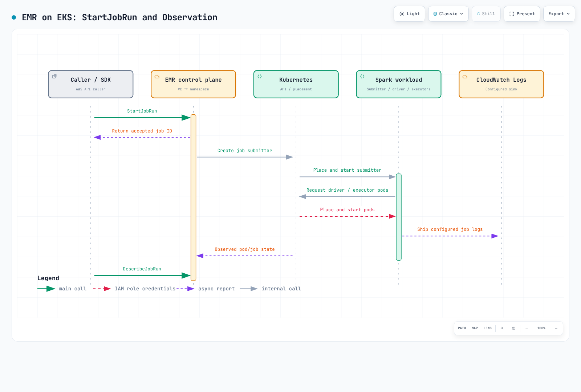The height and width of the screenshot is (392, 581).
Task: Click the IAM role credentials legend entry
Action: pos(134,289)
